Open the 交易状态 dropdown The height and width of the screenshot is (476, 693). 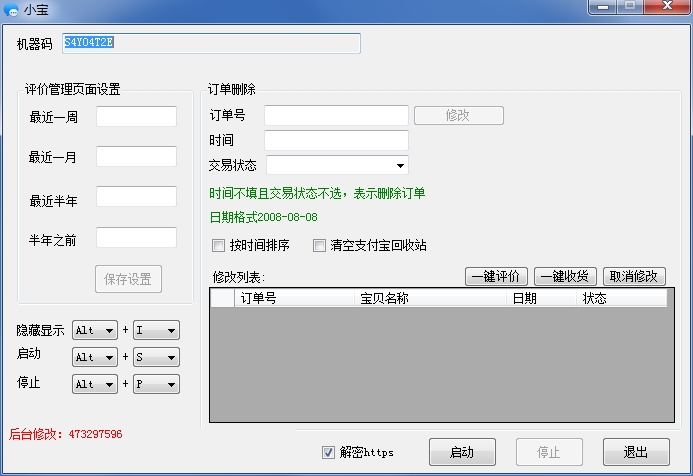pos(337,165)
